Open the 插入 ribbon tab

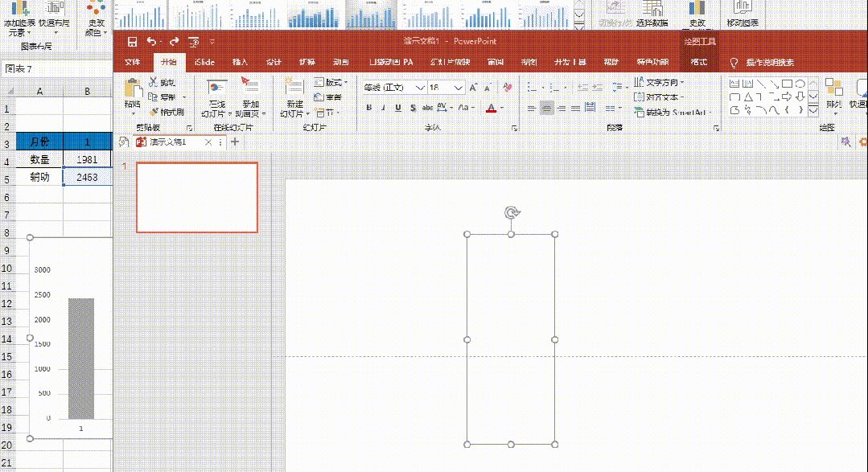click(x=240, y=62)
